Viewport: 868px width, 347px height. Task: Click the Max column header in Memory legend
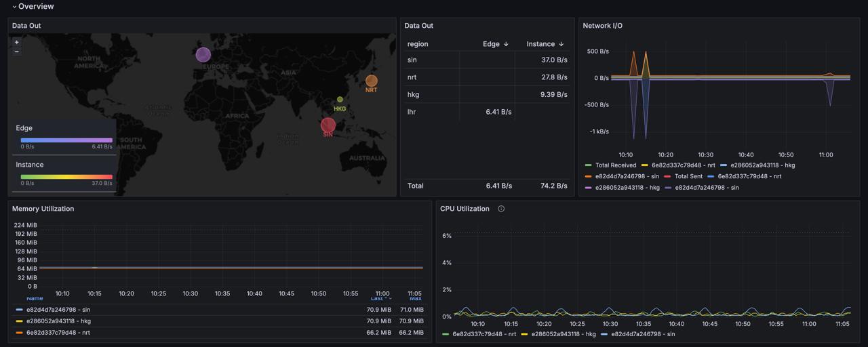pos(415,299)
